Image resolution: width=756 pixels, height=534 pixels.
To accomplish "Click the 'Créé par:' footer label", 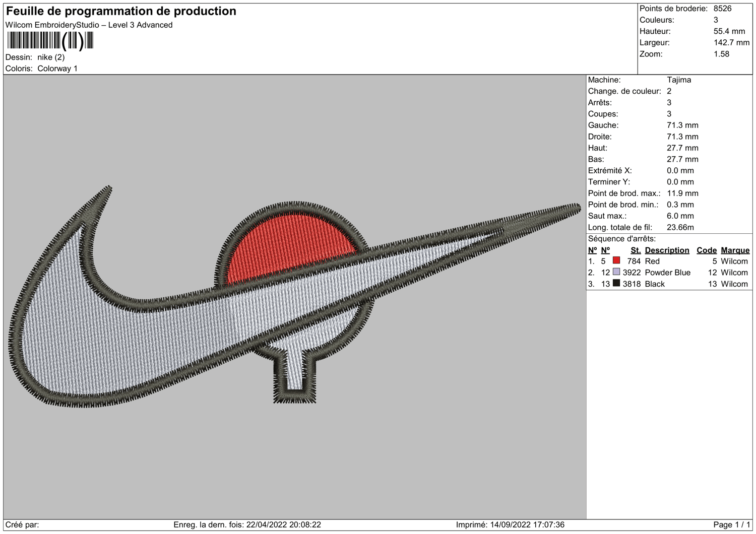I will [22, 525].
